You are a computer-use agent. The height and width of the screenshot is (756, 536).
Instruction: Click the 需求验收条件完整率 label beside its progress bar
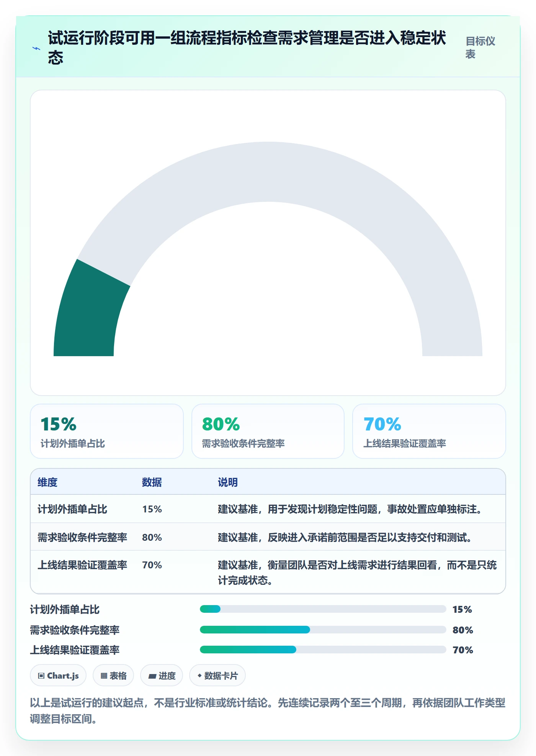tap(75, 630)
